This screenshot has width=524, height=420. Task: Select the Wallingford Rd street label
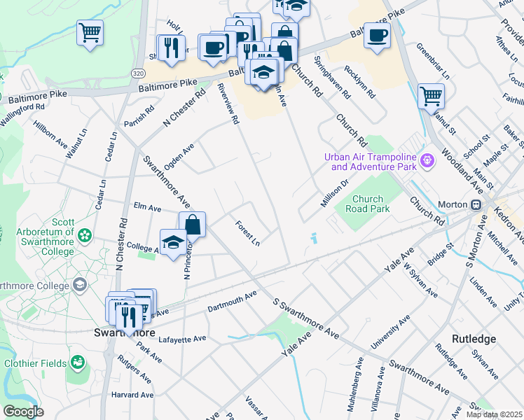click(22, 115)
